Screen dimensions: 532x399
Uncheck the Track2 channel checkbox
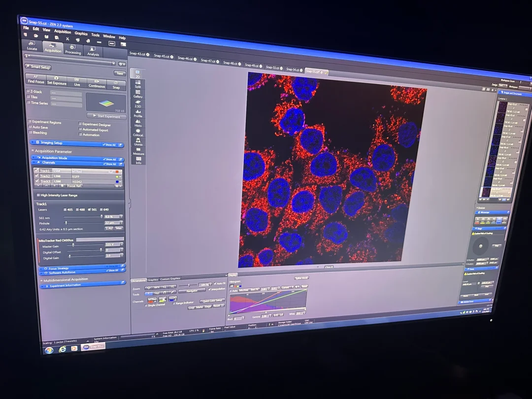point(36,175)
